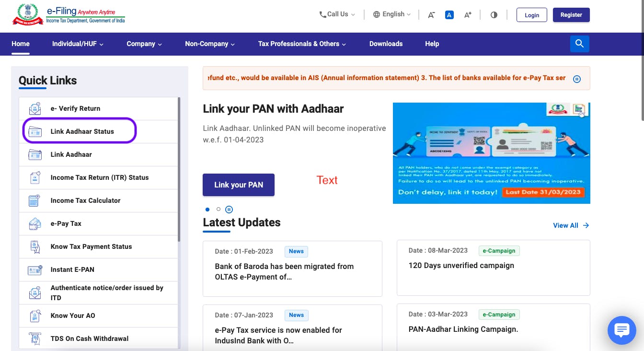Click the Know Tax Payment Status icon

click(x=35, y=246)
